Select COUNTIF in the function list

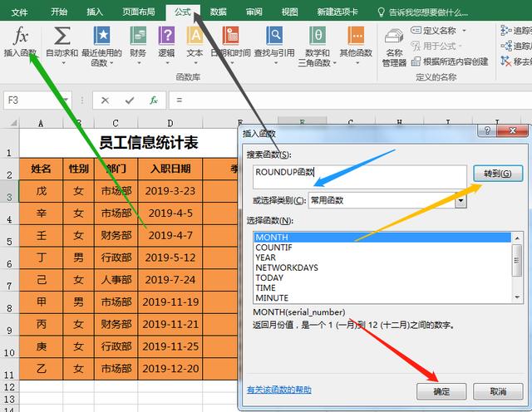(382, 248)
